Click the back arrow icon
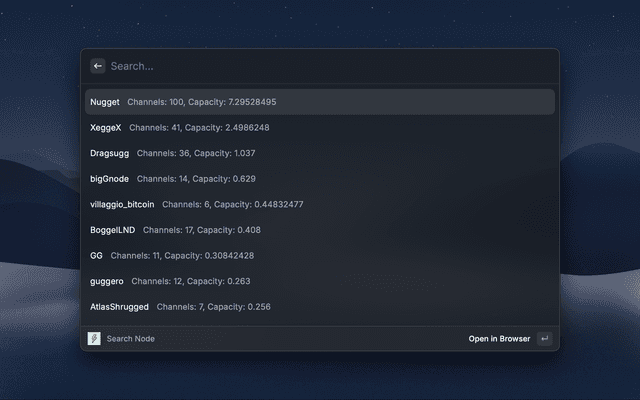640x400 pixels. [98, 66]
